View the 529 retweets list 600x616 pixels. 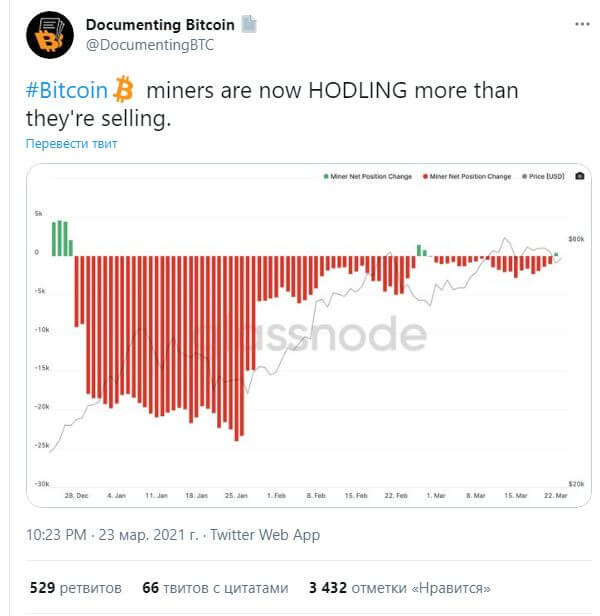pos(75,588)
